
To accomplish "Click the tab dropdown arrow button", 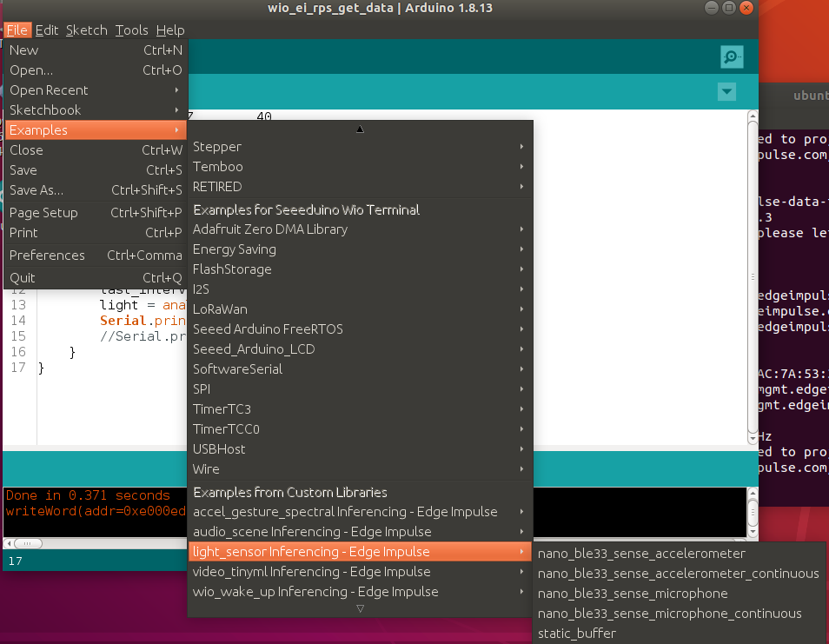I will (x=726, y=92).
